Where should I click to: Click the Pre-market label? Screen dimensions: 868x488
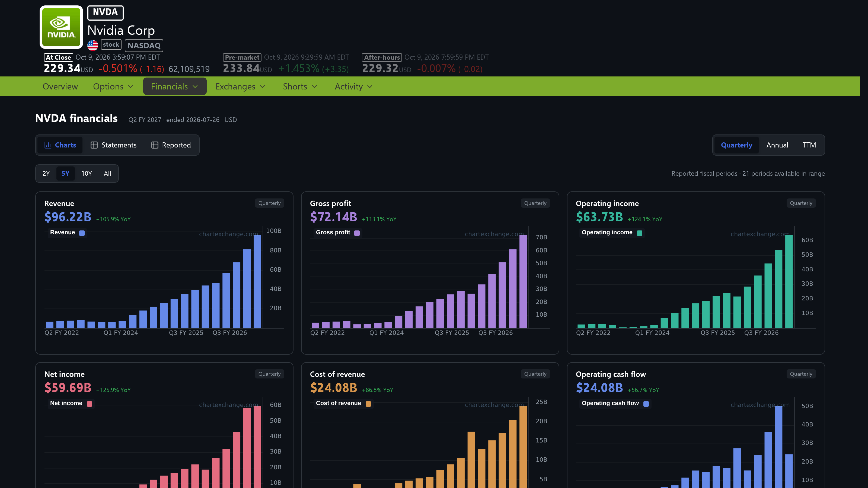click(x=242, y=57)
